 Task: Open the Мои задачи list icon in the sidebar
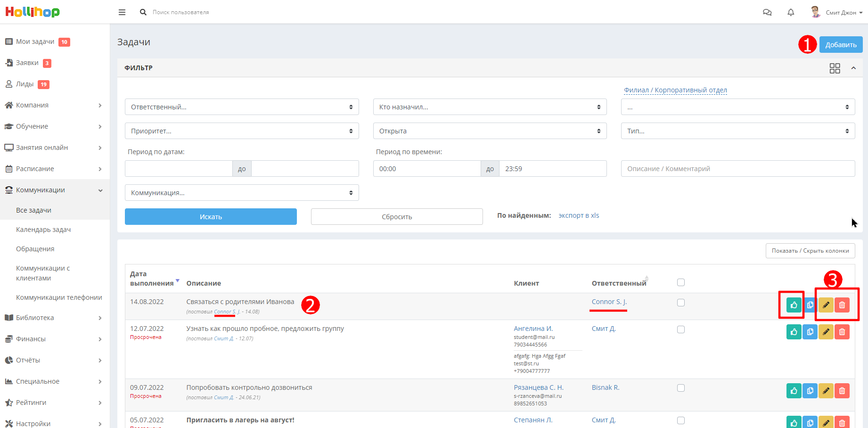(x=8, y=41)
